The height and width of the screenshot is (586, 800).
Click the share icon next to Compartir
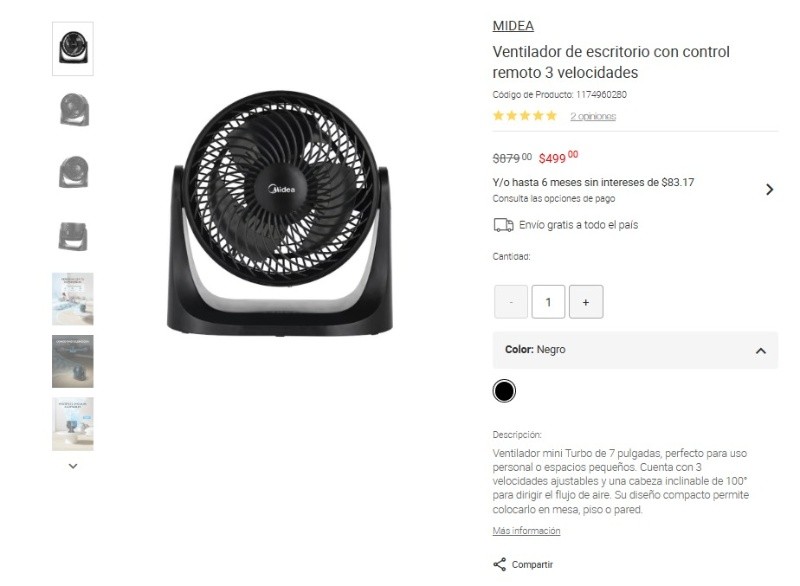click(499, 564)
